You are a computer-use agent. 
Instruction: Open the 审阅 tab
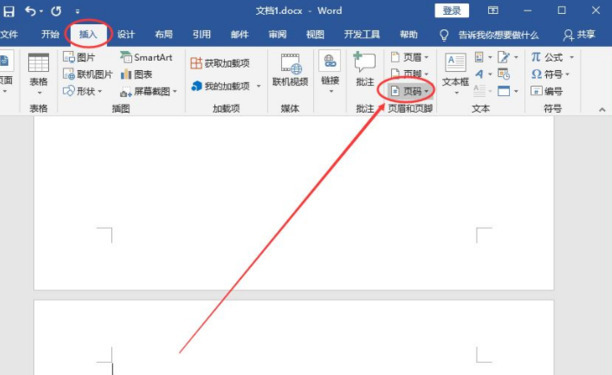[277, 34]
